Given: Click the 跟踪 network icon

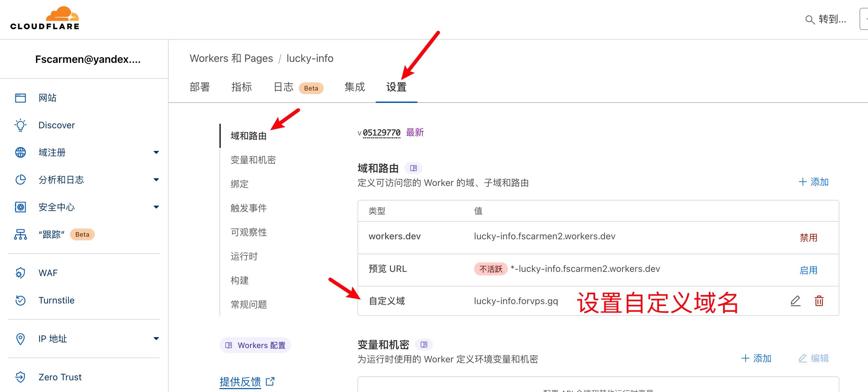Looking at the screenshot, I should [x=21, y=234].
